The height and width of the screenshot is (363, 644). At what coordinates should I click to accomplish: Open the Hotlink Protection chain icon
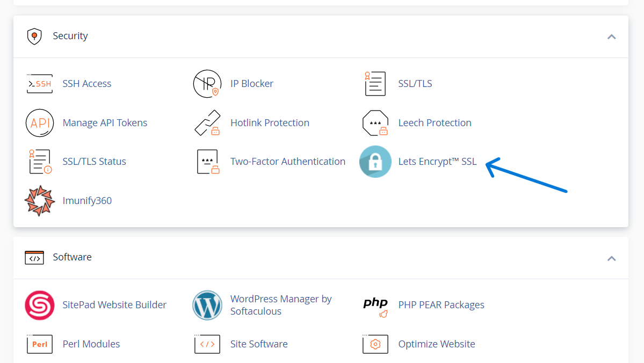[x=207, y=123]
